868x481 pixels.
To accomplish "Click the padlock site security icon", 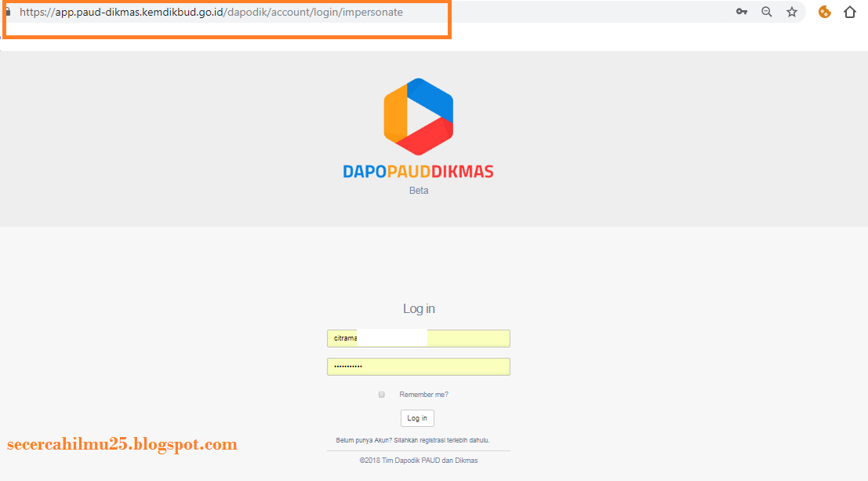I will tap(8, 12).
